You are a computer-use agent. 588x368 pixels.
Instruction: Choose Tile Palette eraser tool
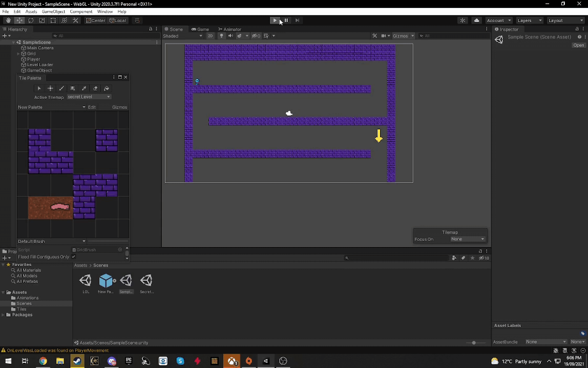(x=95, y=88)
